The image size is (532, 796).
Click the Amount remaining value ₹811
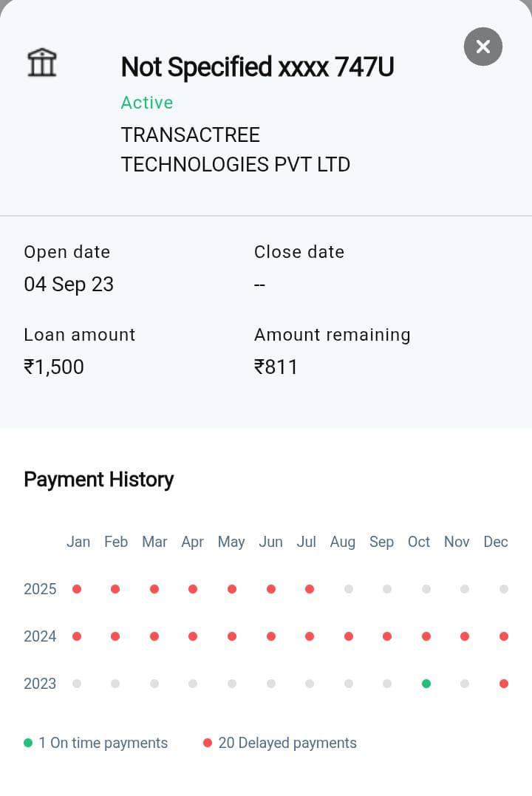point(276,367)
